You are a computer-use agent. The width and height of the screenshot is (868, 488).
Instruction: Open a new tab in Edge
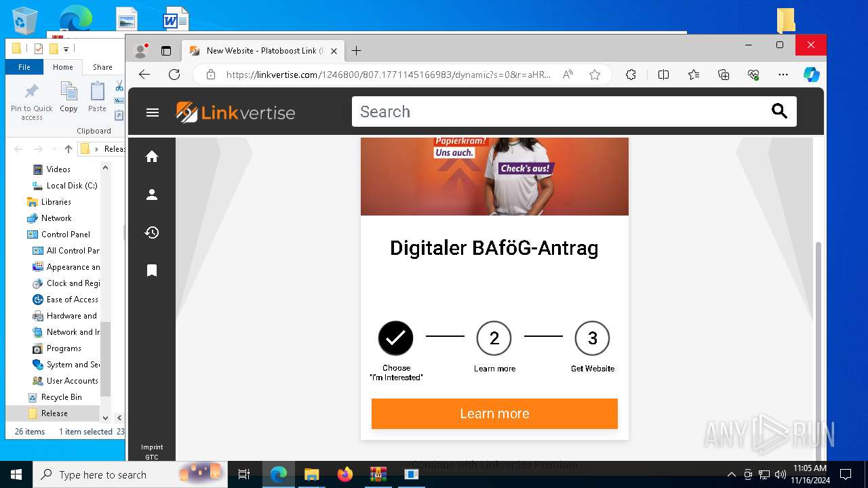click(356, 51)
